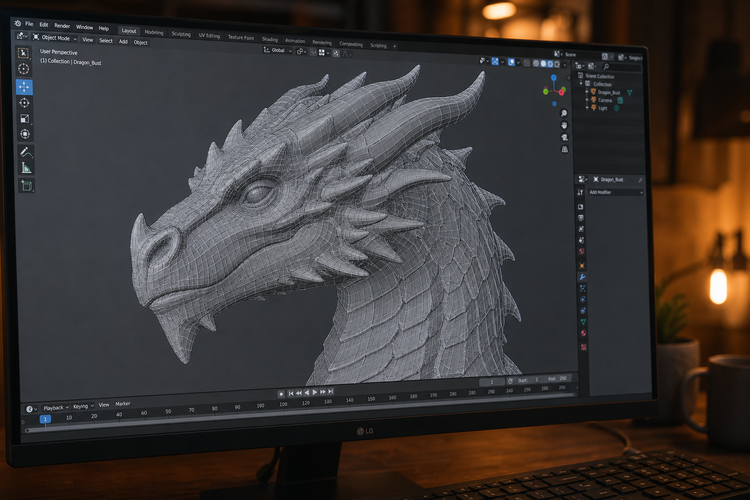Click the red X axis gizmo handle
The height and width of the screenshot is (500, 750).
(x=562, y=92)
